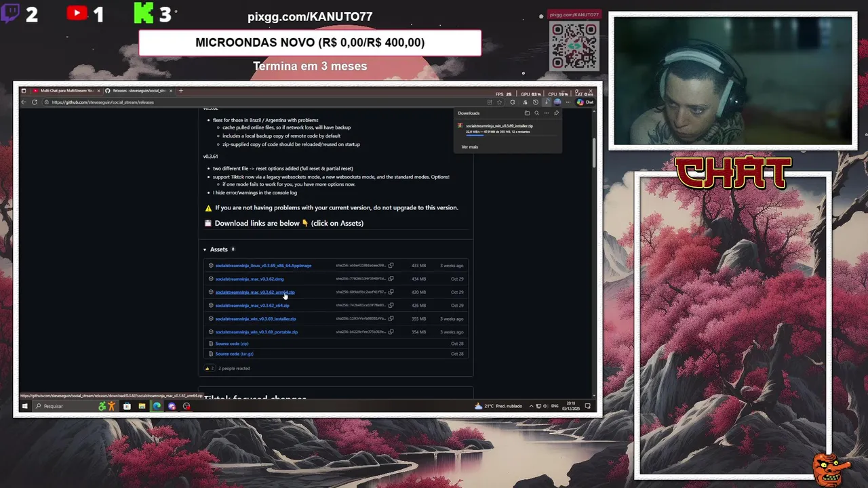
Task: Download socialstreamninja mac arm64 zip
Action: (x=255, y=292)
